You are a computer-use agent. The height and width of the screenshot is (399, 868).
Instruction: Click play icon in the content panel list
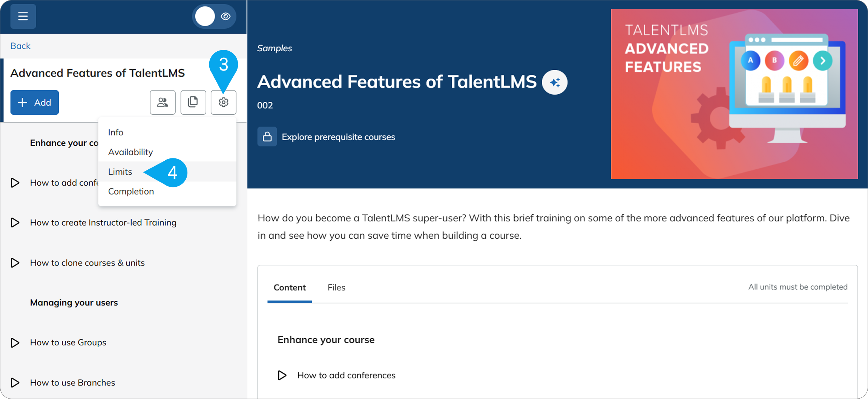tap(282, 375)
